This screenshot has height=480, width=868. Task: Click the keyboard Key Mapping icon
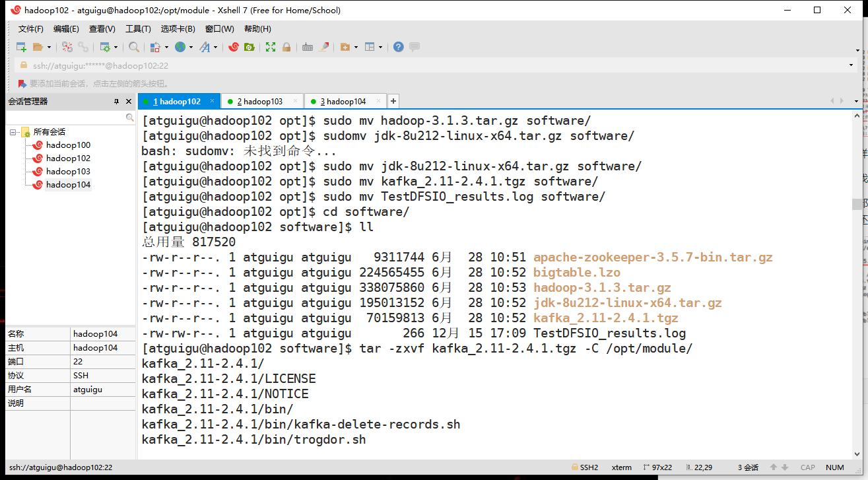[308, 47]
